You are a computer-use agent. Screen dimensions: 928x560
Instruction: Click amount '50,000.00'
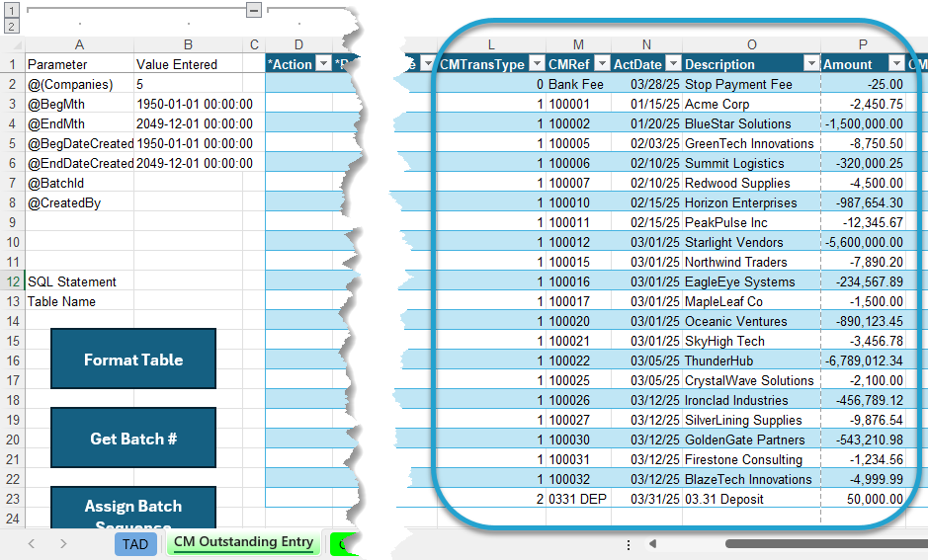(863, 499)
